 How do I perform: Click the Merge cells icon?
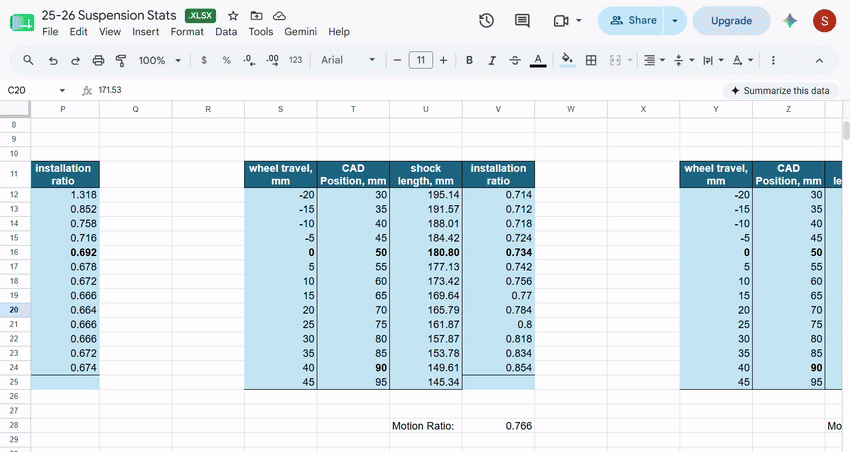(615, 60)
